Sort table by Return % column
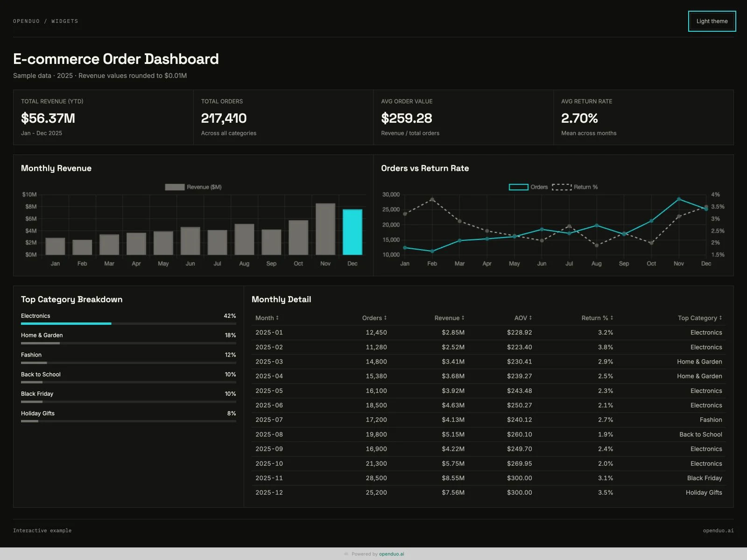The image size is (747, 560). click(598, 318)
